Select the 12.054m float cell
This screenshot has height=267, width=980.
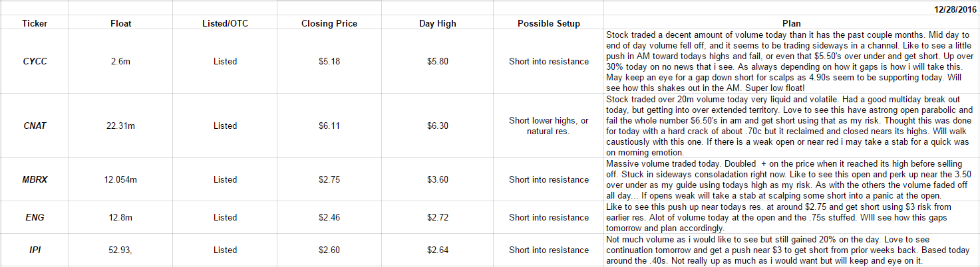[120, 179]
